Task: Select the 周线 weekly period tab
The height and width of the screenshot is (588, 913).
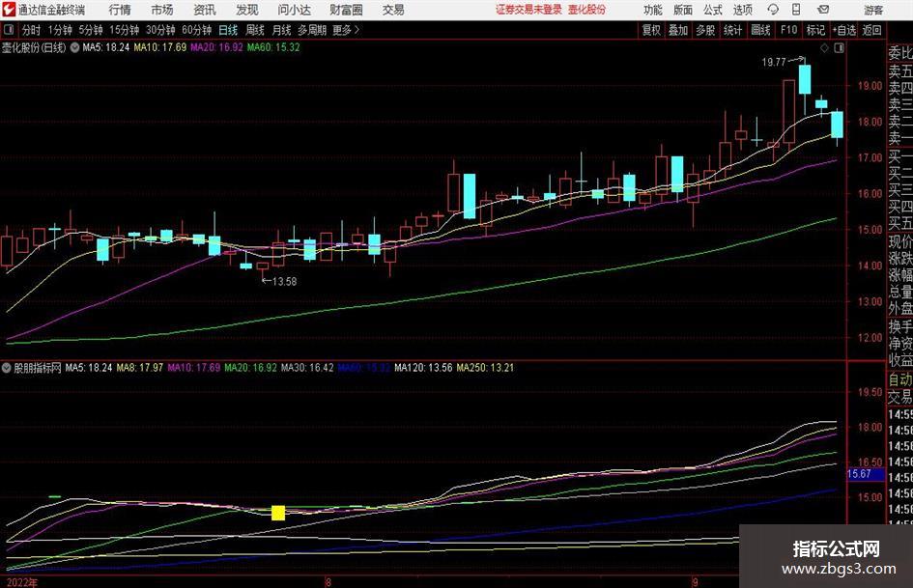Action: coord(254,30)
